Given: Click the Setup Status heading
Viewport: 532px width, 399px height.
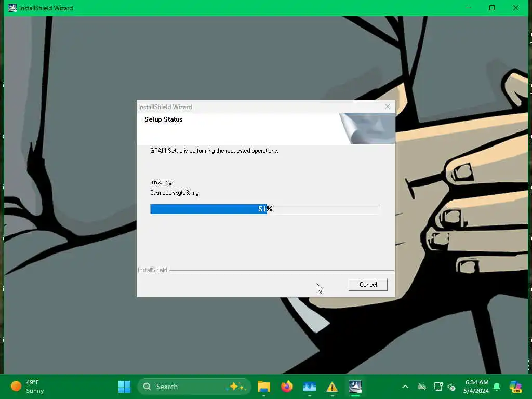Looking at the screenshot, I should tap(164, 119).
